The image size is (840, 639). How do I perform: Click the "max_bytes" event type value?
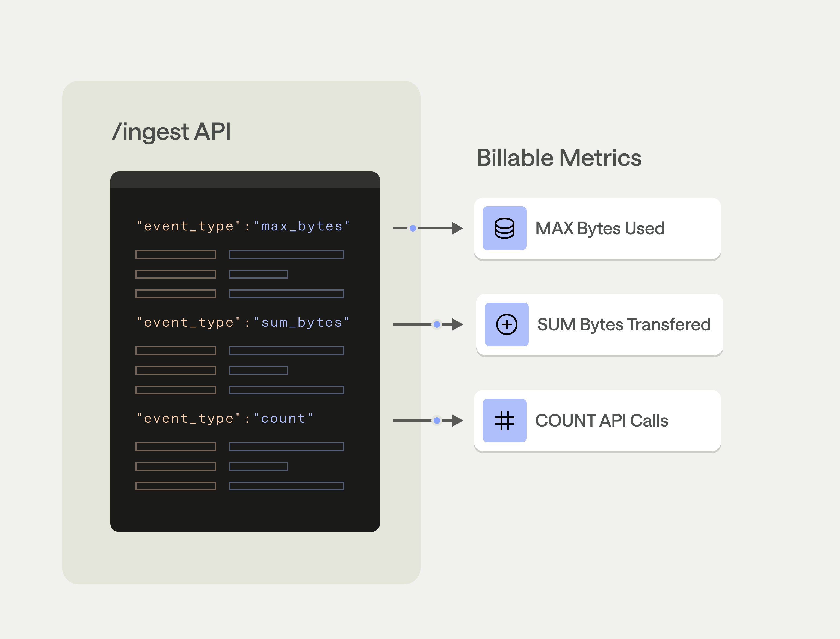pyautogui.click(x=301, y=226)
